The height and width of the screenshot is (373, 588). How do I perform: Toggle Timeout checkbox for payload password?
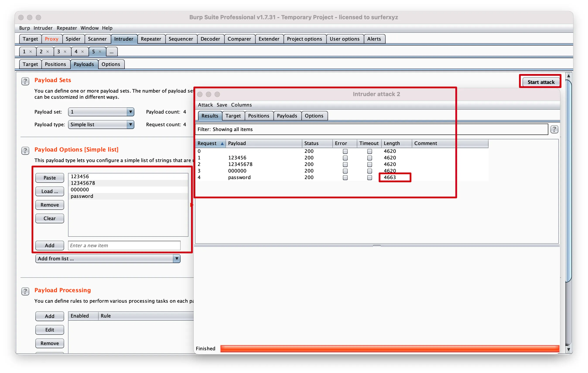click(369, 178)
